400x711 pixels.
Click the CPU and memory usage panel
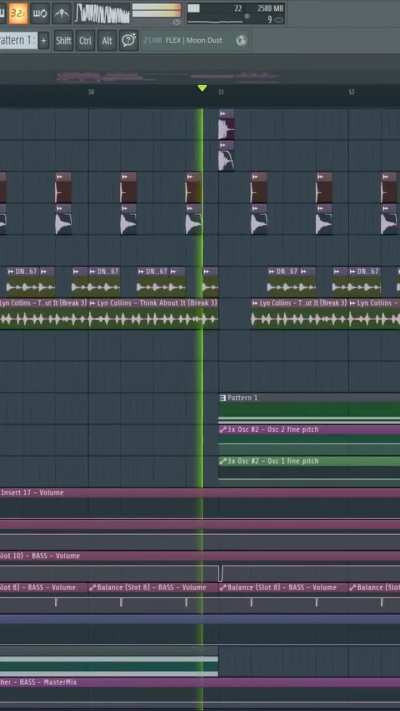(x=236, y=13)
